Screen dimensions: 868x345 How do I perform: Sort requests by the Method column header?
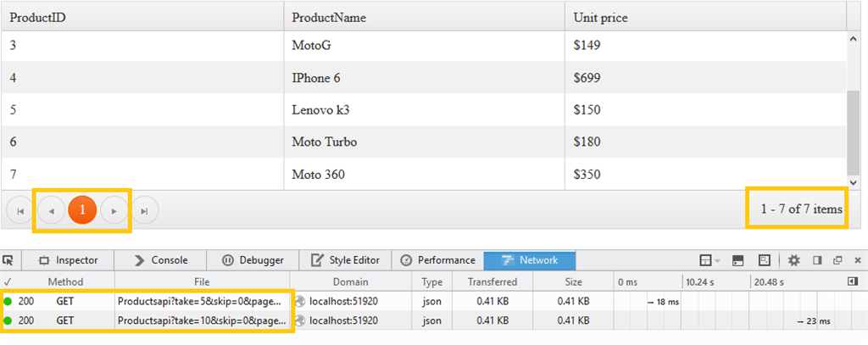(x=65, y=281)
